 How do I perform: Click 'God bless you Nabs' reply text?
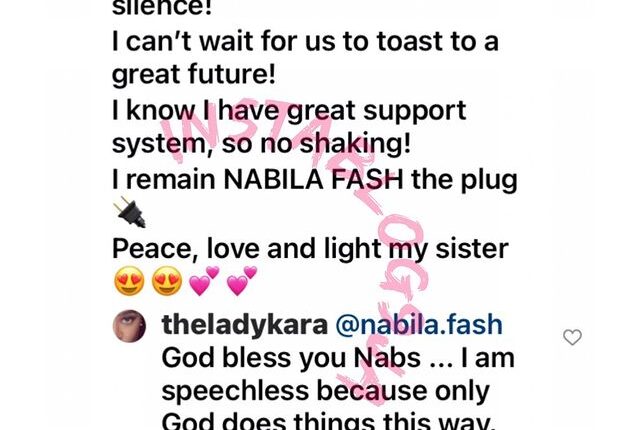(x=338, y=358)
